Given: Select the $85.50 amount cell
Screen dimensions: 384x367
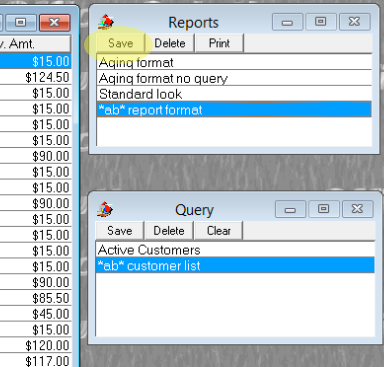Looking at the screenshot, I should click(35, 298).
